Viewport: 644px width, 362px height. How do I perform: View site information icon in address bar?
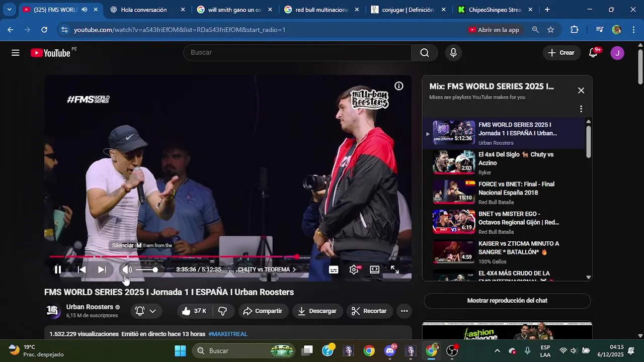point(64,30)
